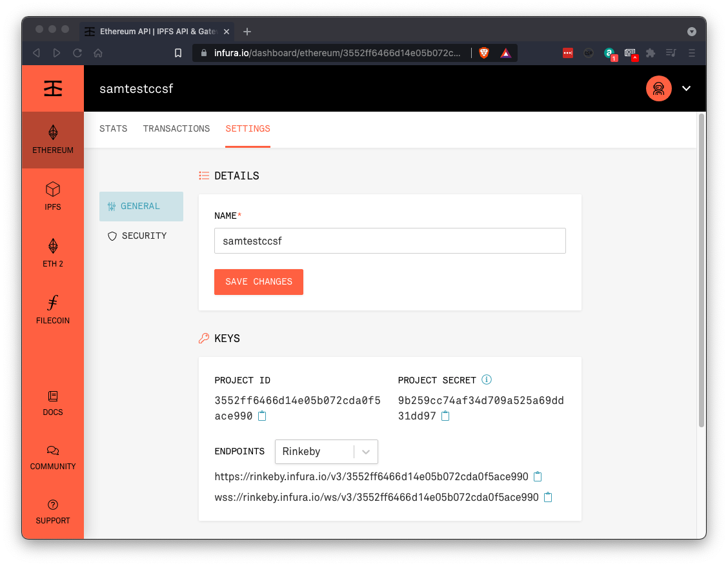Go forward in browser history
728x566 pixels.
pyautogui.click(x=57, y=53)
